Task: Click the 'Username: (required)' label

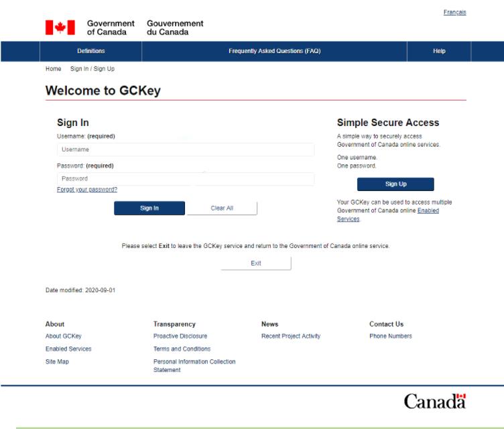Action: (x=86, y=136)
